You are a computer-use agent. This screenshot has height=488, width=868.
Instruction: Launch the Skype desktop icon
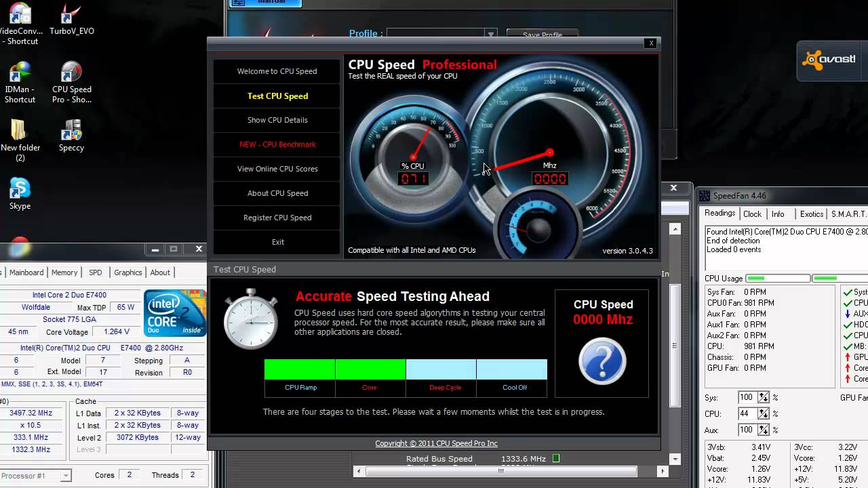pyautogui.click(x=20, y=194)
